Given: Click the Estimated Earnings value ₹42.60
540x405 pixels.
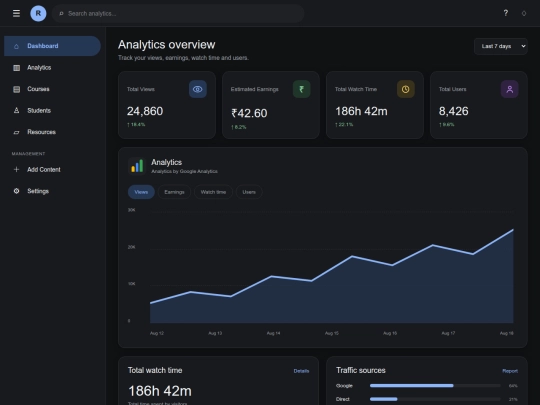Looking at the screenshot, I should tap(249, 113).
